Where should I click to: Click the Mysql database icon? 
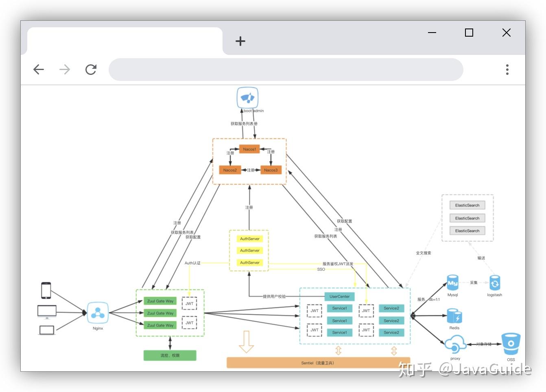coord(452,283)
